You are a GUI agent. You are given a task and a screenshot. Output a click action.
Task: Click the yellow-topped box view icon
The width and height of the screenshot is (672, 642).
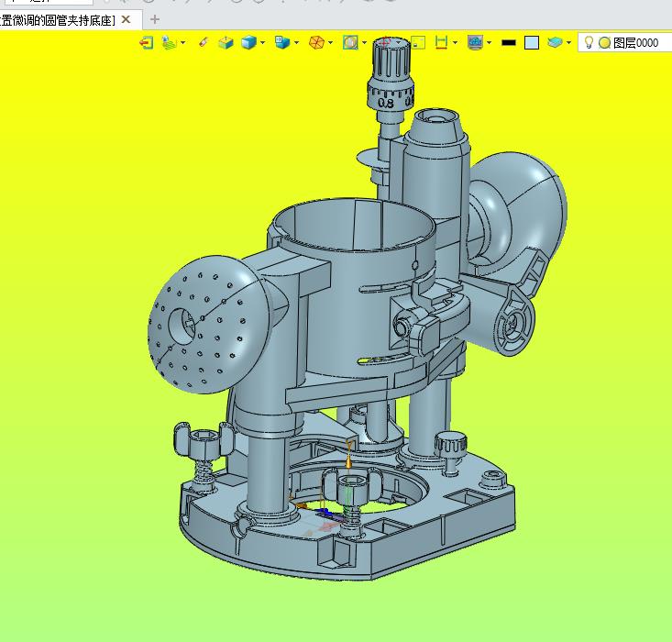226,43
